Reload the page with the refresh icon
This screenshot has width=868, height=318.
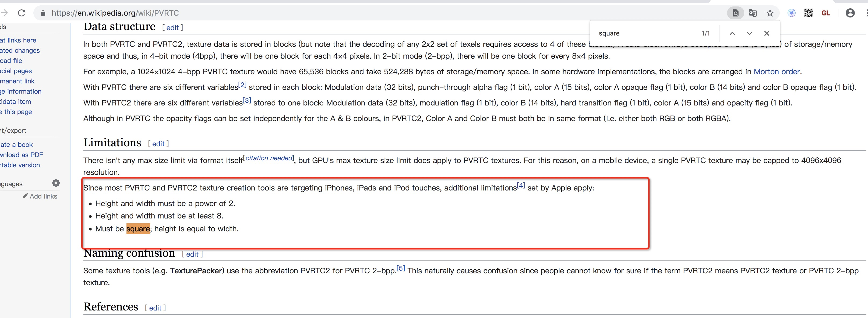tap(22, 13)
